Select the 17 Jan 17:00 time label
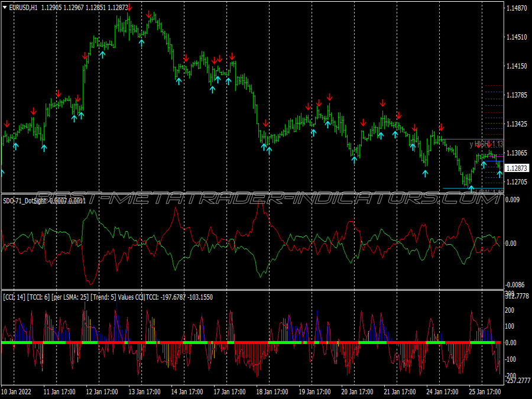Screen dimensions: 532x399 [230, 391]
